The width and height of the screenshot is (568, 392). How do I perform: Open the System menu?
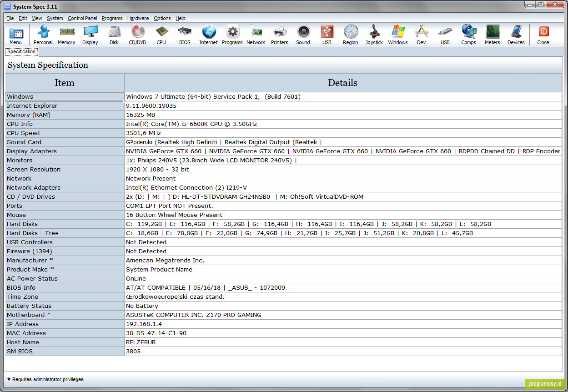pyautogui.click(x=55, y=18)
